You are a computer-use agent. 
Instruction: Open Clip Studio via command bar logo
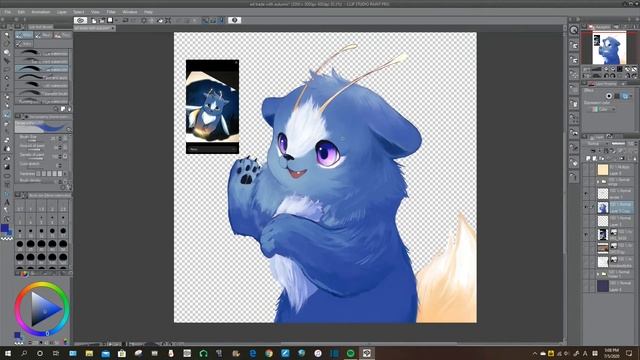tap(80, 20)
